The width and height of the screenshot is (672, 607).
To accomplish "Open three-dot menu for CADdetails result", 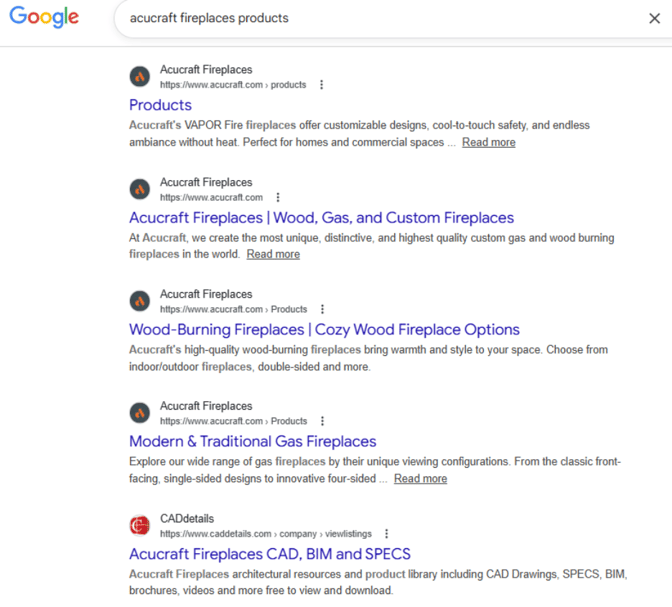I will 387,534.
